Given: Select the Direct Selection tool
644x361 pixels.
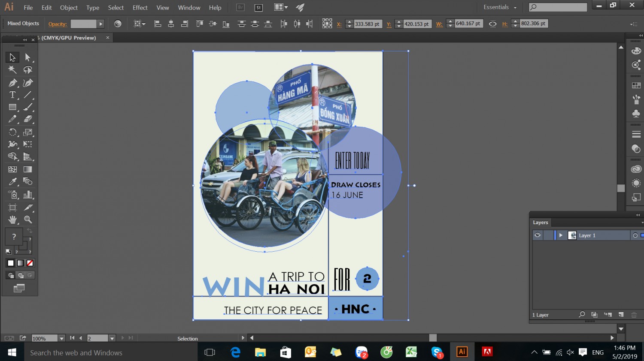Looking at the screenshot, I should coord(28,57).
